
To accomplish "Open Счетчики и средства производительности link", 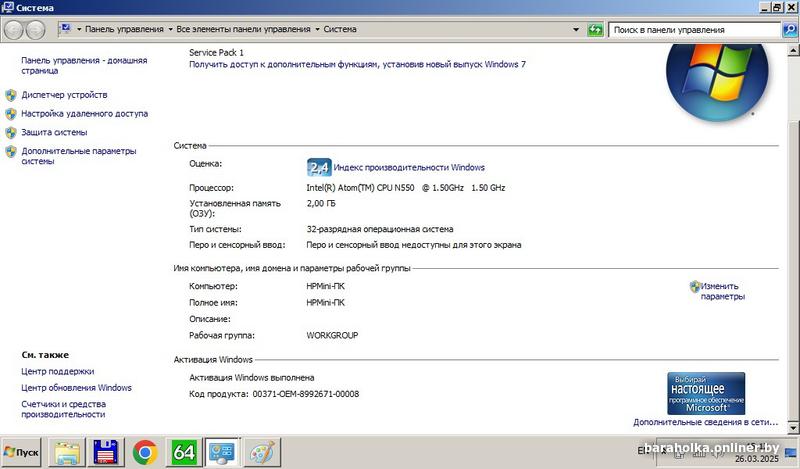I will (64, 409).
